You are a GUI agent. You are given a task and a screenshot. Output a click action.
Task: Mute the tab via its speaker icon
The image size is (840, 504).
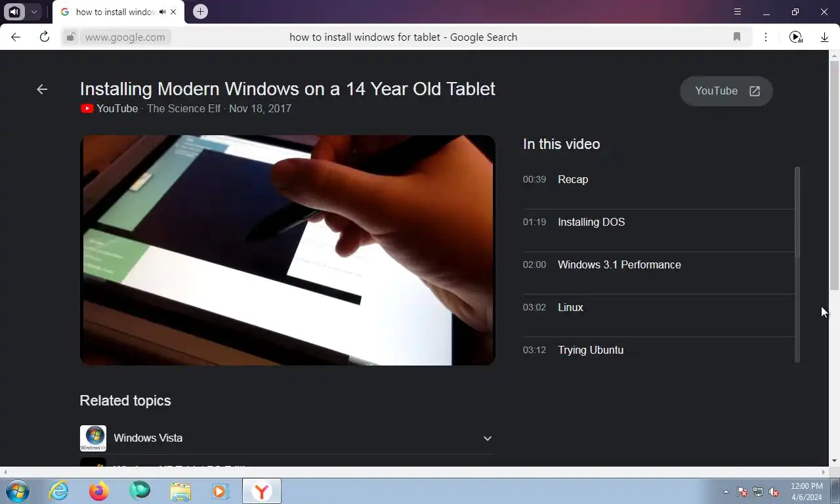pyautogui.click(x=162, y=12)
